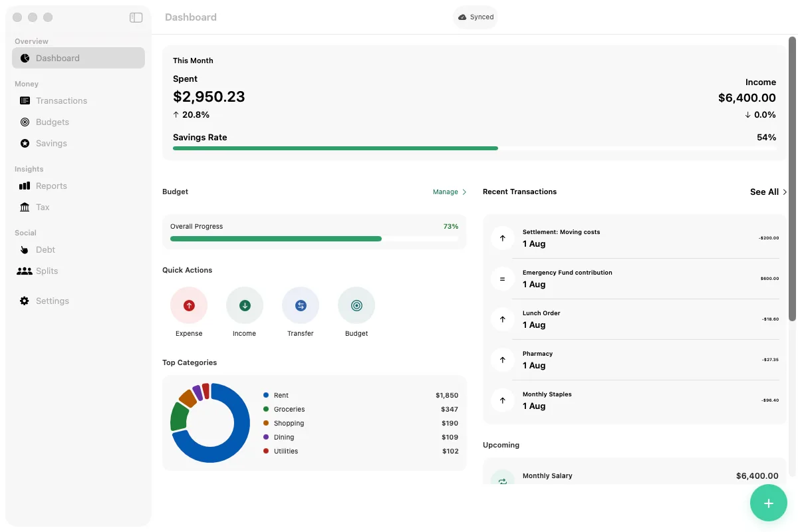This screenshot has height=532, width=798.
Task: Click arrow icon for Pharmacy transaction
Action: [x=503, y=360]
